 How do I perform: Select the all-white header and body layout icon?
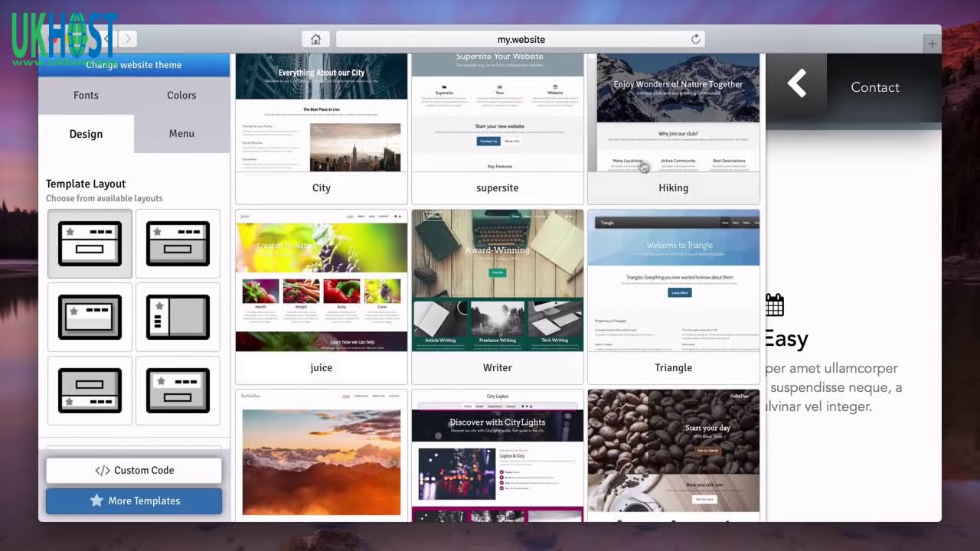click(x=90, y=243)
